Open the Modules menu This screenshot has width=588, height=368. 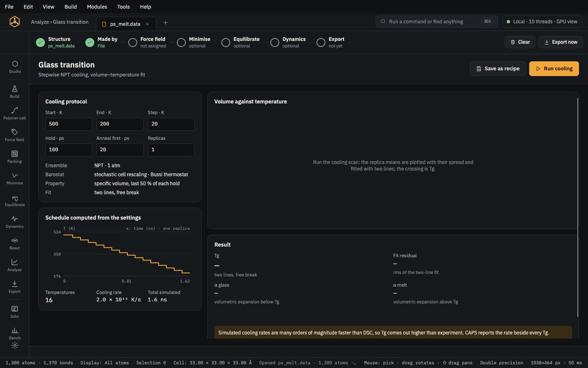[x=97, y=7]
